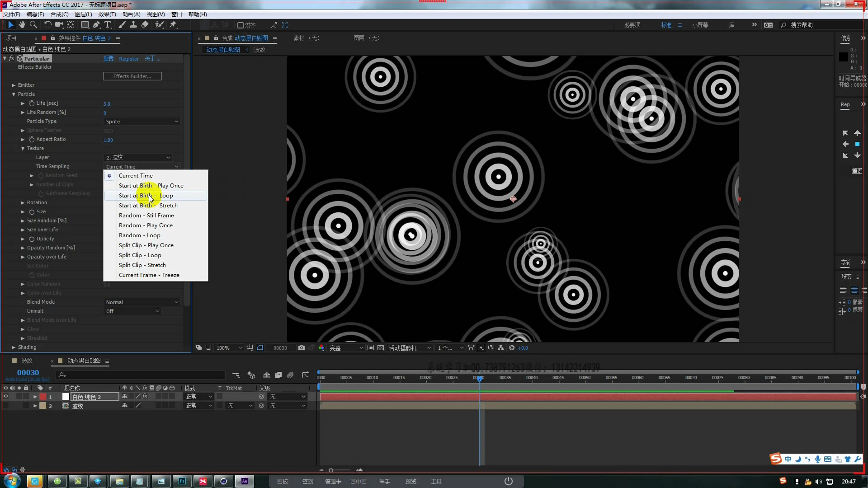Toggle the fx switch on layer 1
868x488 pixels.
(145, 397)
